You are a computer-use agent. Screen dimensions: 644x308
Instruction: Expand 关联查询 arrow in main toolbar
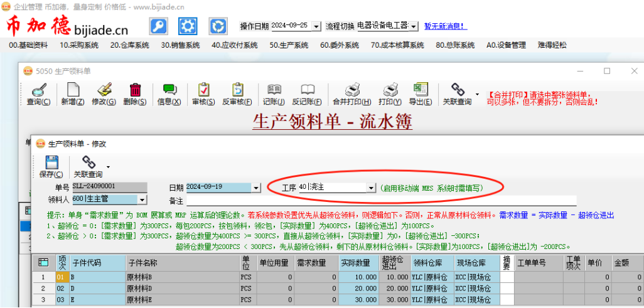(477, 95)
